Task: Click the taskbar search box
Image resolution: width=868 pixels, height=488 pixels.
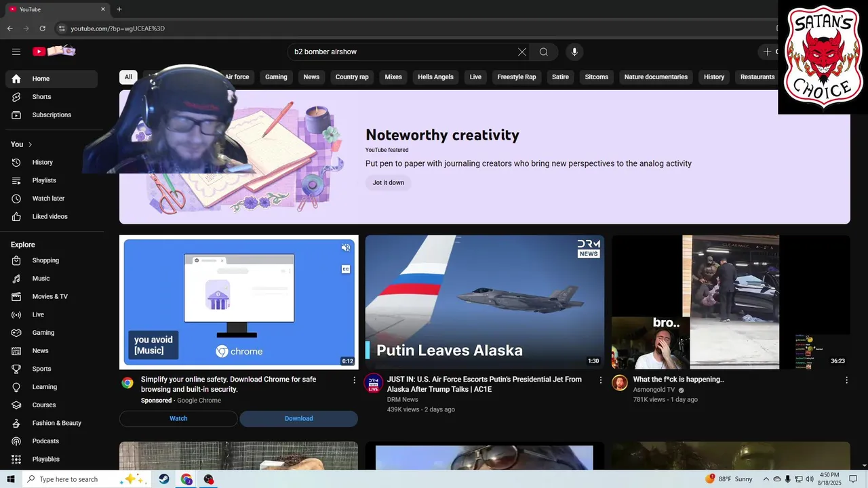Action: click(x=85, y=479)
